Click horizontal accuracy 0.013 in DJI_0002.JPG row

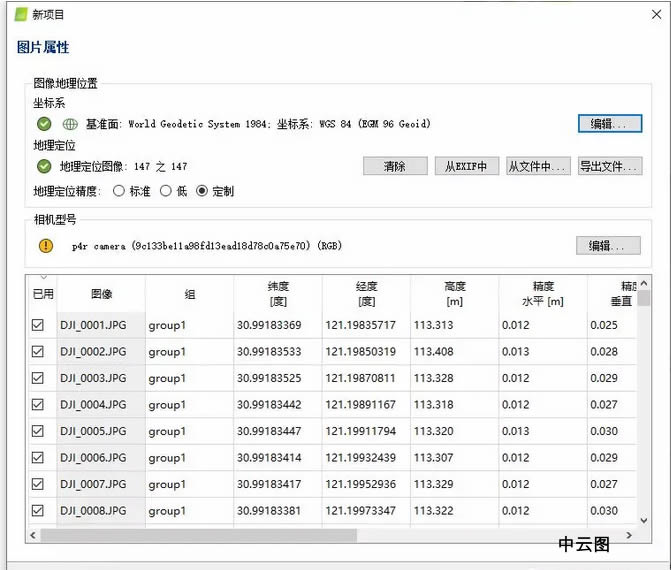(x=516, y=352)
